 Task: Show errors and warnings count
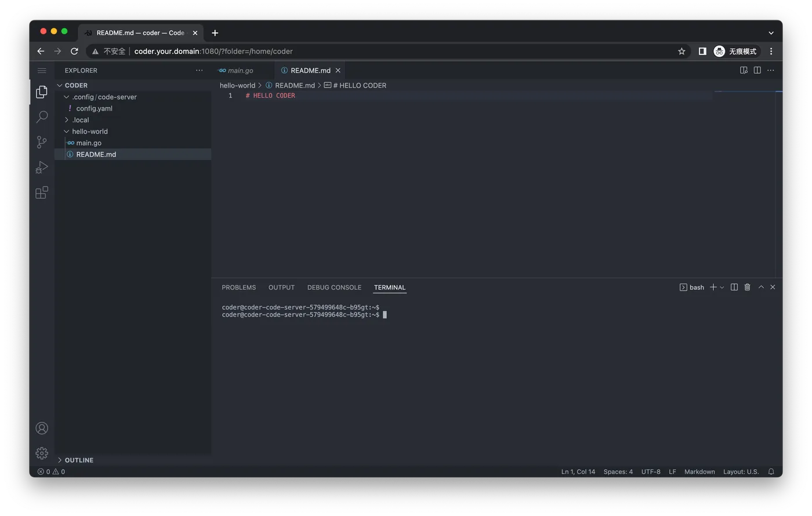tap(51, 471)
